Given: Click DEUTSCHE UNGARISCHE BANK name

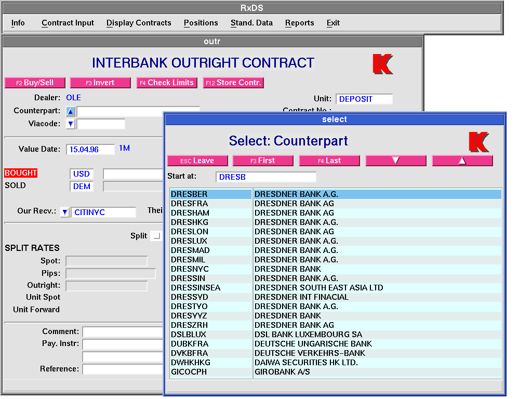Looking at the screenshot, I should tap(313, 344).
